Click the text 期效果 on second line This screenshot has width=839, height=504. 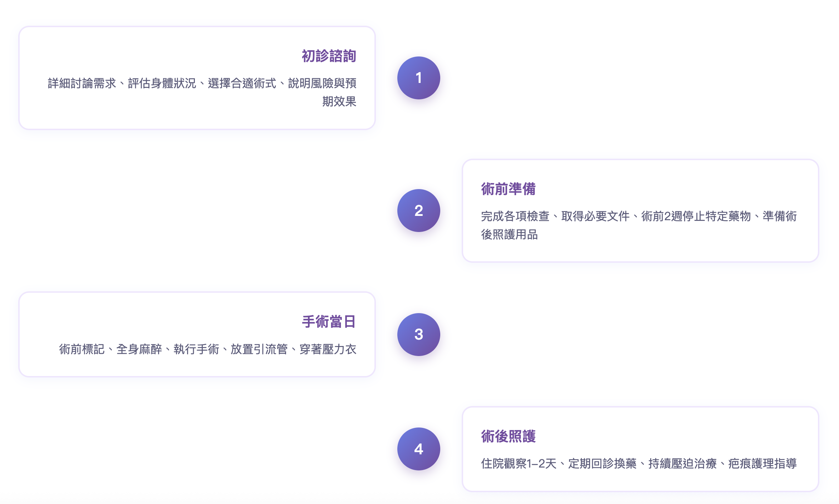(x=339, y=102)
